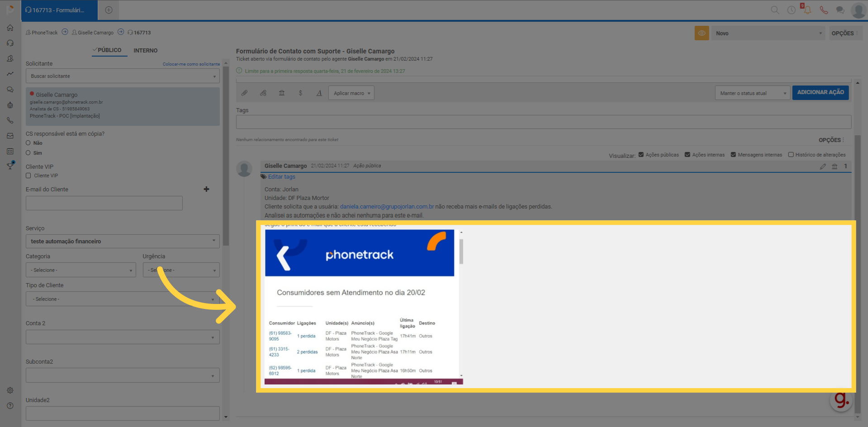Open the line chart reports icon in the sidebar

(x=10, y=74)
